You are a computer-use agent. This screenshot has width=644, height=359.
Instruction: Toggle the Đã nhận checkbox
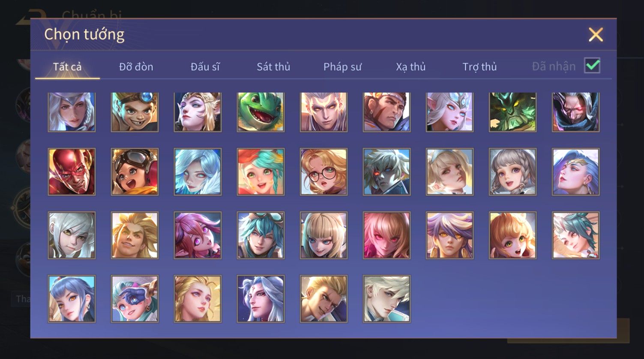(x=592, y=65)
